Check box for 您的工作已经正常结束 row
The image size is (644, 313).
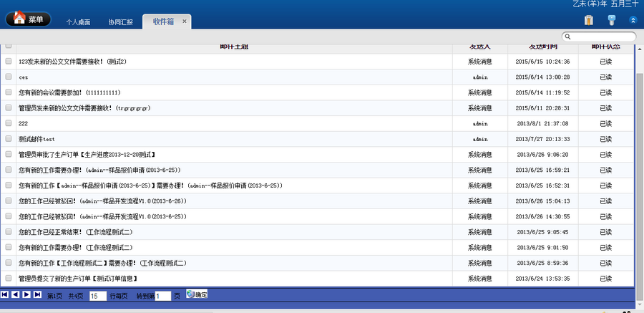(9, 232)
